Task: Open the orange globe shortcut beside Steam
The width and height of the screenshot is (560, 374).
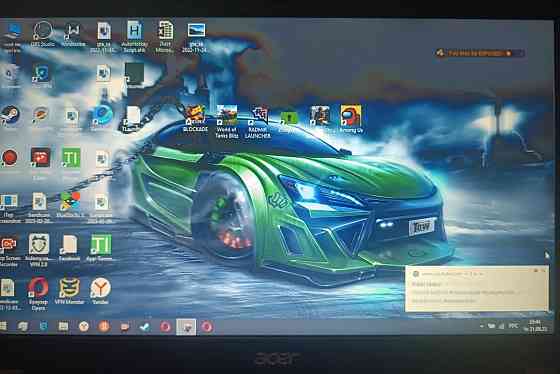Action: pyautogui.click(x=40, y=115)
